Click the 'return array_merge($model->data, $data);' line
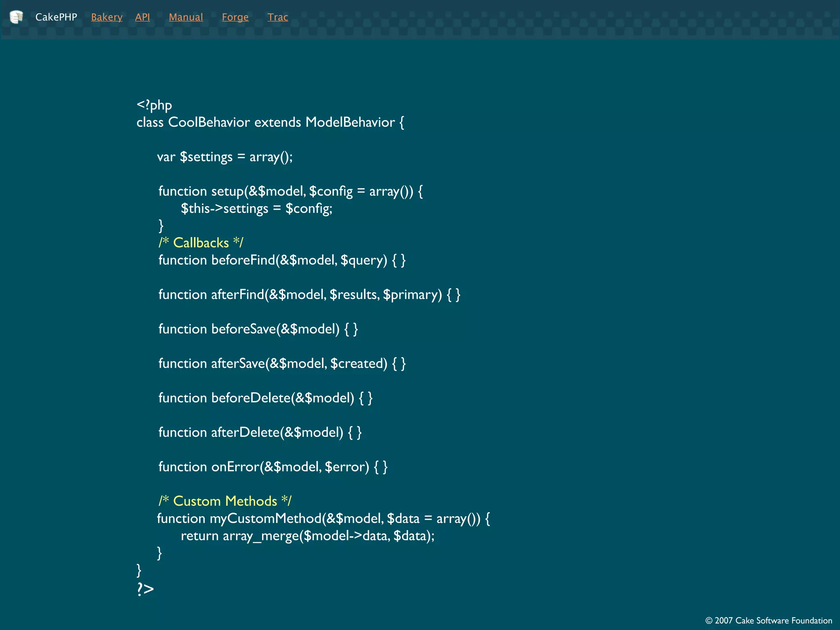Viewport: 840px width, 630px height. pos(308,536)
